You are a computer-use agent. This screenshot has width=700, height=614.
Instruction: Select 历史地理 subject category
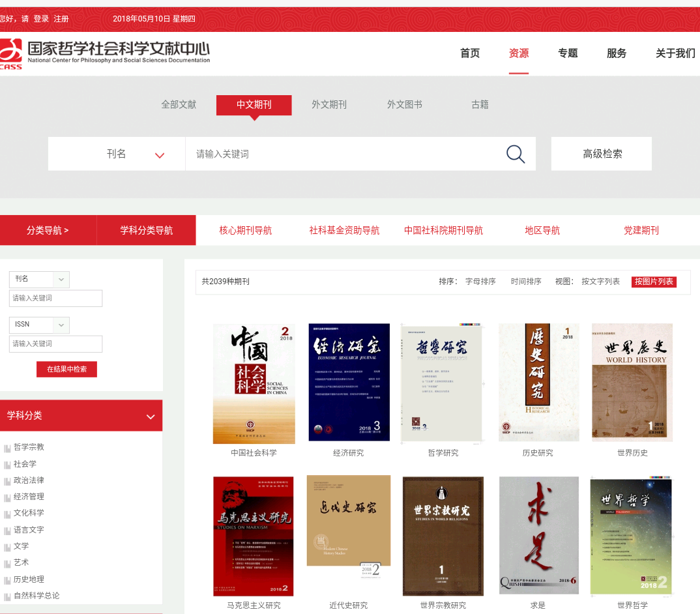(29, 579)
